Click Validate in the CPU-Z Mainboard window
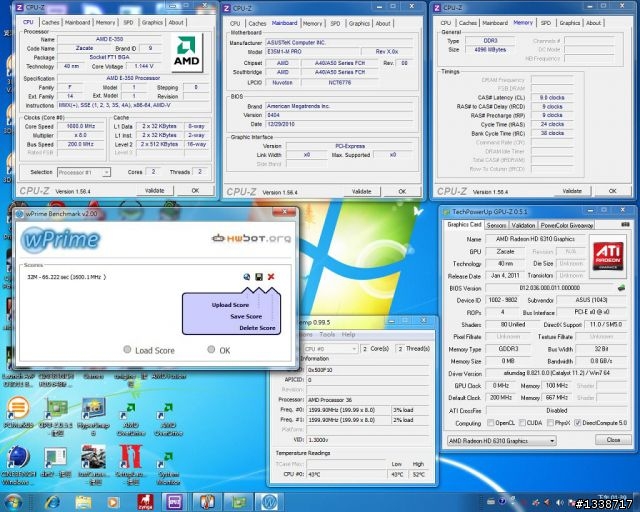 (362, 191)
